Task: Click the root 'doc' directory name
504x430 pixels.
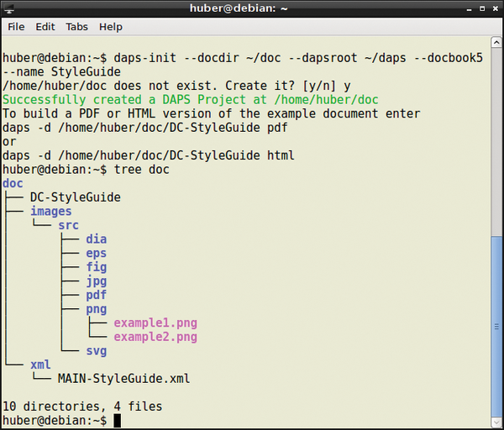Action: [13, 183]
